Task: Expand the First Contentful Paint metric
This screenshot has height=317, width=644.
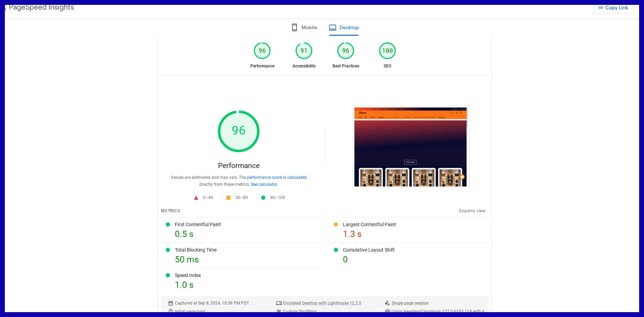Action: (198, 225)
